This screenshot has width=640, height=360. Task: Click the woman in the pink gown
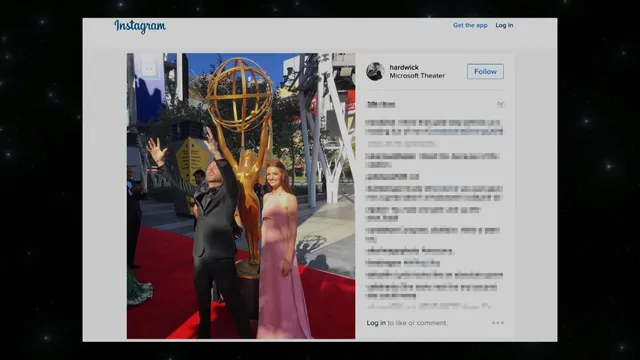(x=282, y=249)
